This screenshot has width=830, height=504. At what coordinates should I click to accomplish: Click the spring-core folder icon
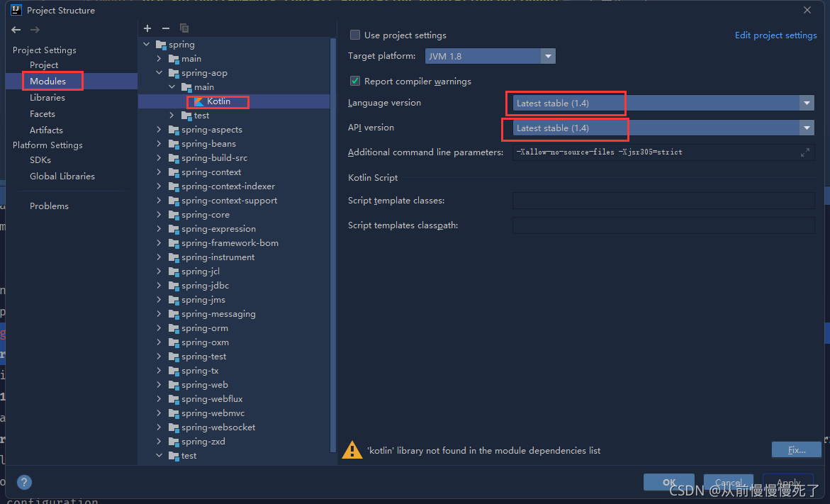(174, 215)
